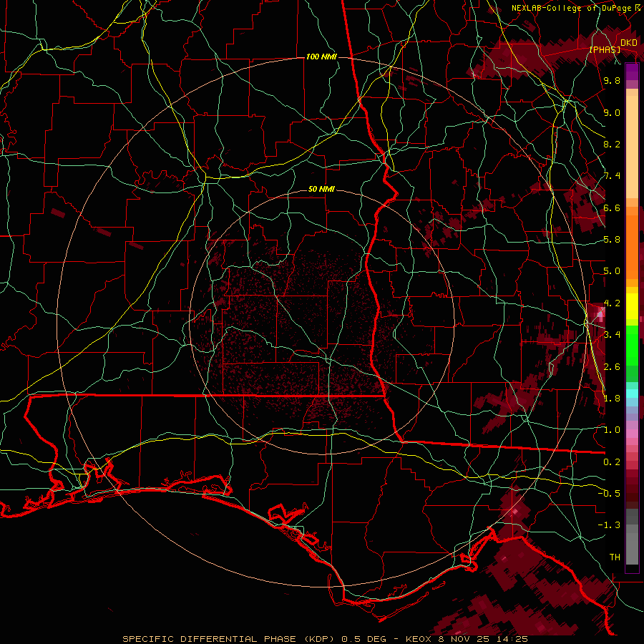Click the -0.5 value on the color scale
The height and width of the screenshot is (644, 644).
(x=609, y=493)
